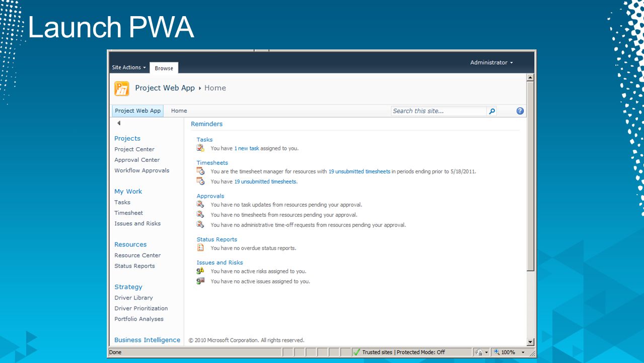The height and width of the screenshot is (363, 644).
Task: Open Approval Center
Action: pyautogui.click(x=137, y=160)
